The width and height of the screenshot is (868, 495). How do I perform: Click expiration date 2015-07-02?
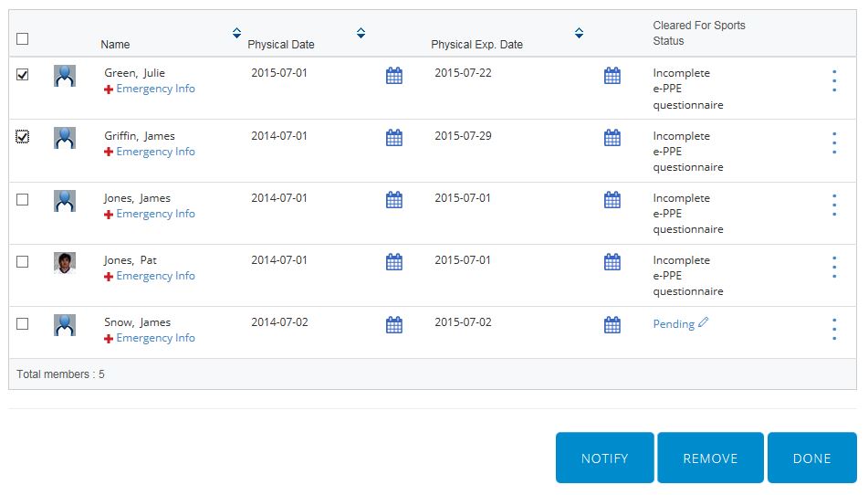click(463, 321)
